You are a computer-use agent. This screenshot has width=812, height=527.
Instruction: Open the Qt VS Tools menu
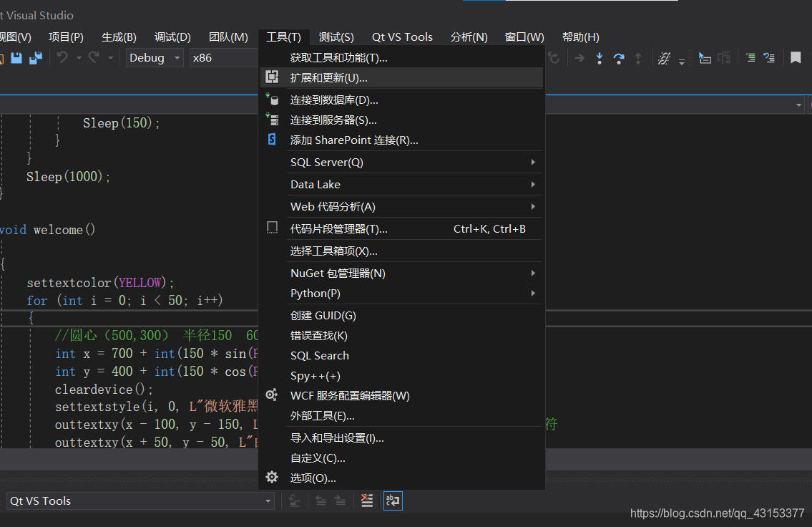(402, 37)
